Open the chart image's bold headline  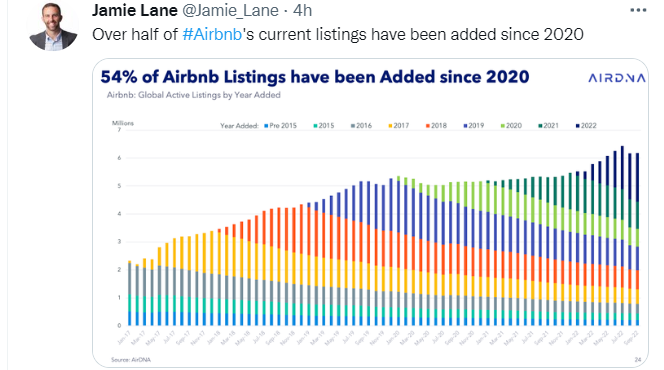[315, 77]
